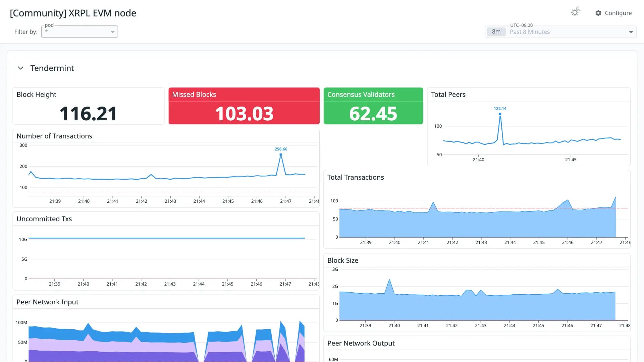Image resolution: width=644 pixels, height=362 pixels.
Task: Click the 256.66 peak marker in Number of Transactions
Action: 281,155
